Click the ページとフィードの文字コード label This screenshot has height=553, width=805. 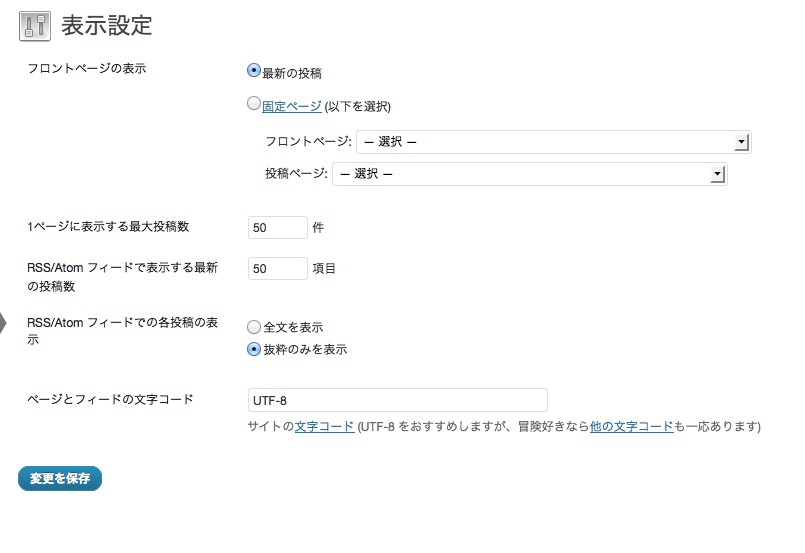[110, 399]
